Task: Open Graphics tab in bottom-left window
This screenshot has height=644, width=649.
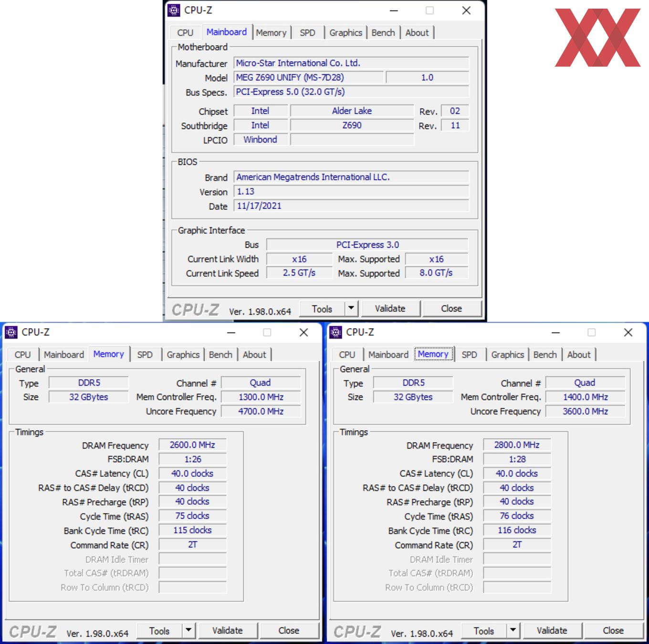Action: coord(183,354)
